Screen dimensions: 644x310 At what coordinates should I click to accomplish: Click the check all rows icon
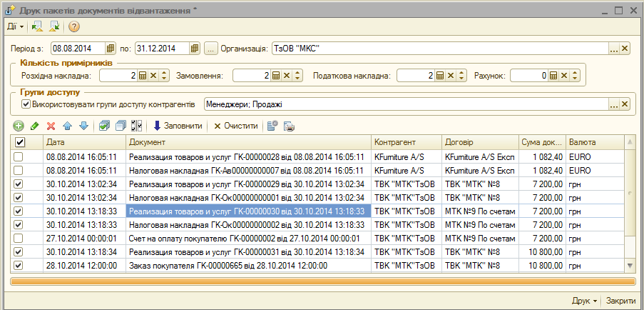104,126
